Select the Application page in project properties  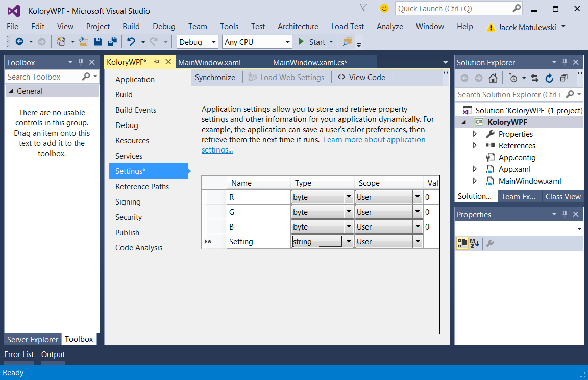click(x=135, y=80)
